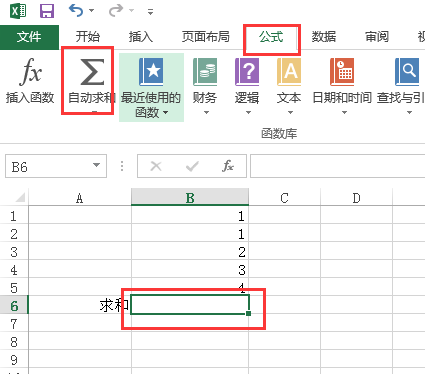Select the active cell B6

[190, 304]
